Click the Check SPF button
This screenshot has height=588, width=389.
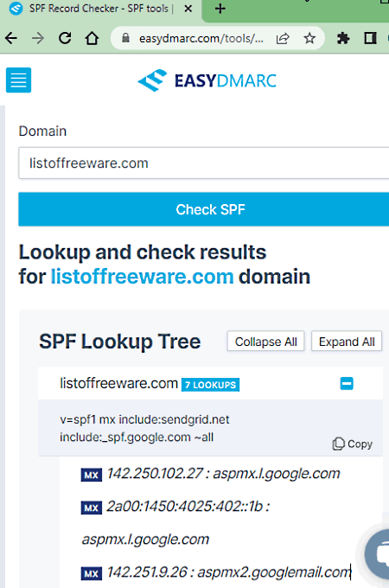(204, 209)
